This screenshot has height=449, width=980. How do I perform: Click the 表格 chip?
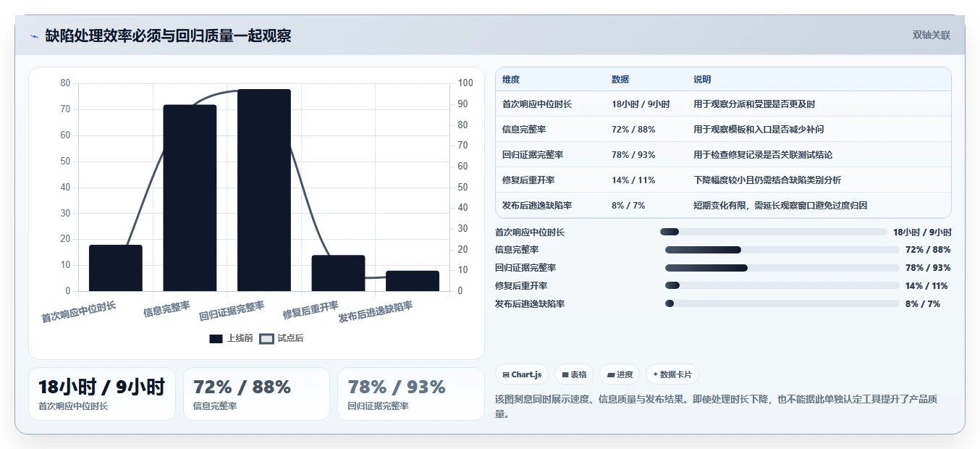574,374
